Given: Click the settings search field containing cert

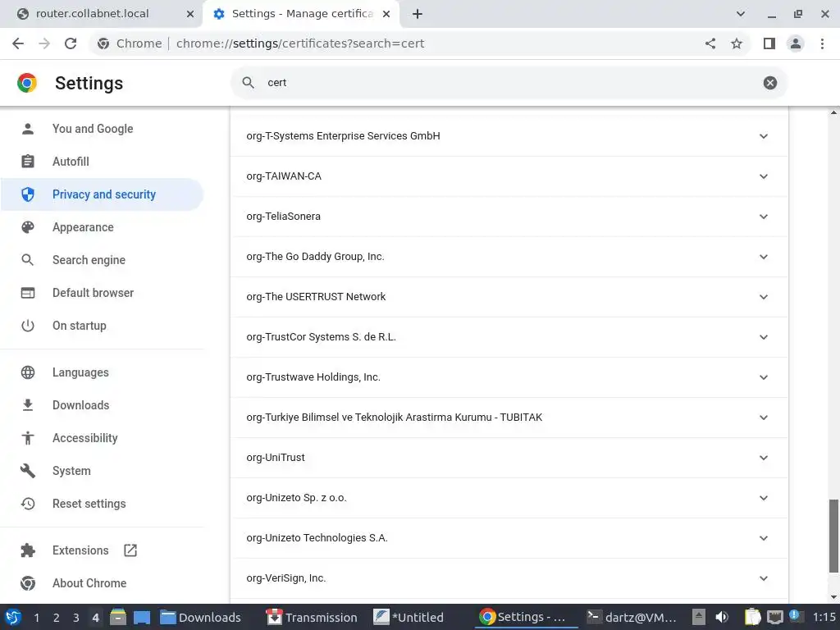Looking at the screenshot, I should (x=509, y=83).
